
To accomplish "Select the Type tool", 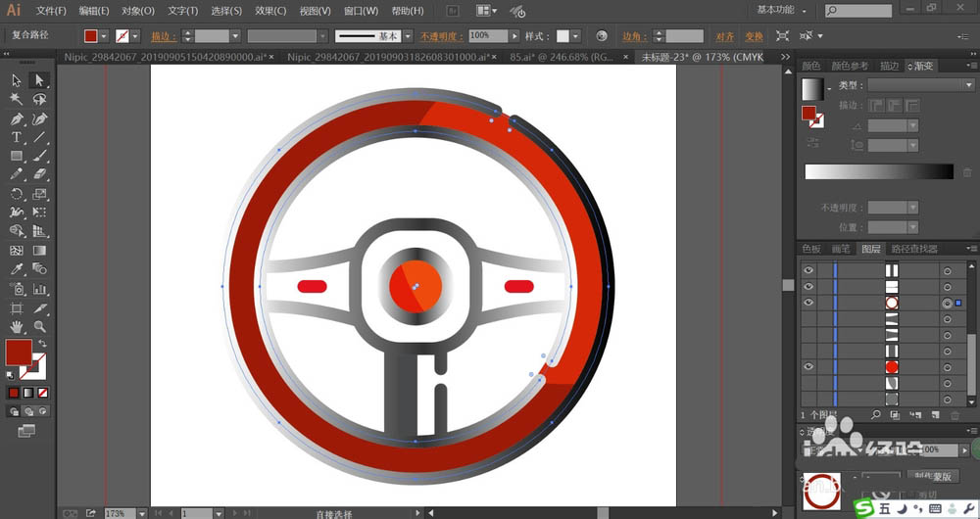I will 17,137.
